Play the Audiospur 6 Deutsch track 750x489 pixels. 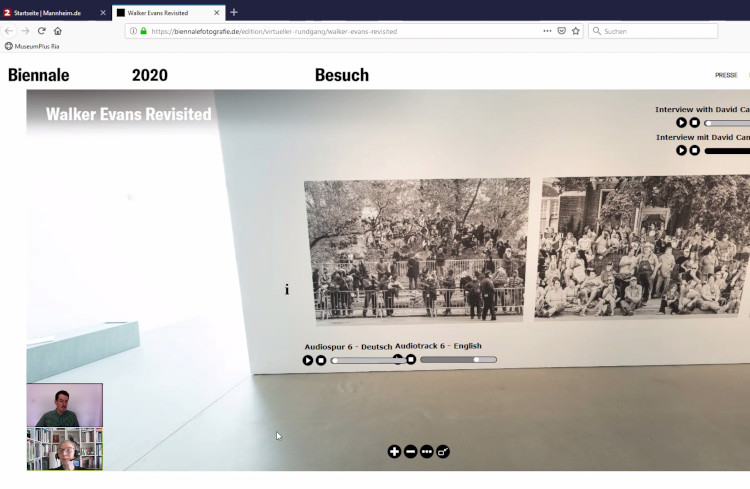tap(308, 360)
